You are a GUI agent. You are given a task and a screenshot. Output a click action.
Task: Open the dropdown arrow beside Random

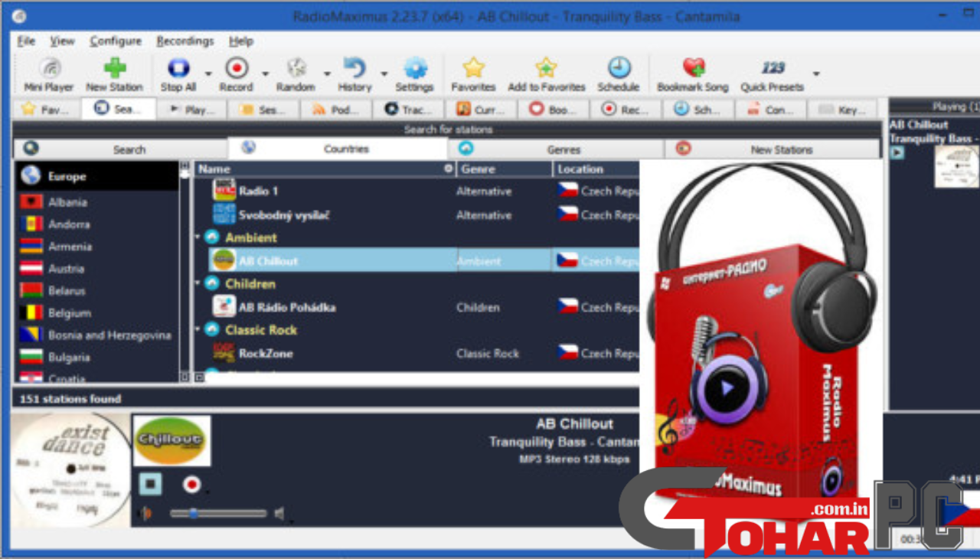click(327, 74)
